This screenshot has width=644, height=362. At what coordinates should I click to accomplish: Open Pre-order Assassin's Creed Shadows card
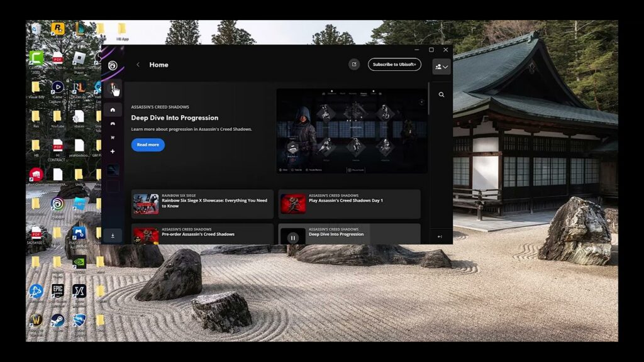pos(203,234)
